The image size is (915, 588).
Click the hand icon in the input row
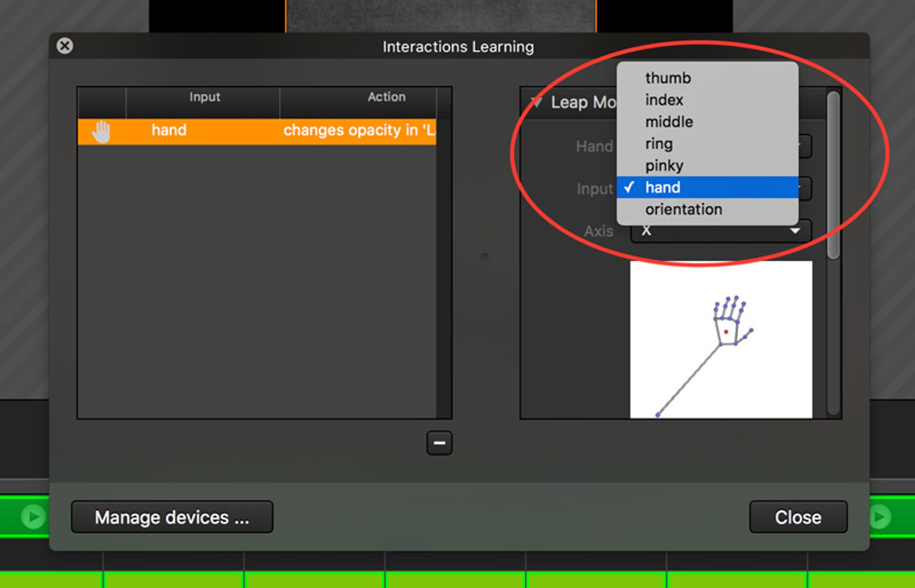pyautogui.click(x=101, y=132)
